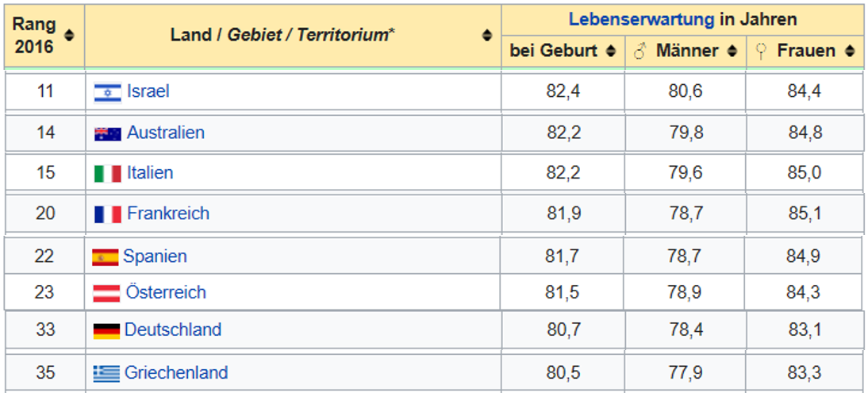Sort by Männer column arrows
Viewport: 868px width, 393px height.
point(731,52)
